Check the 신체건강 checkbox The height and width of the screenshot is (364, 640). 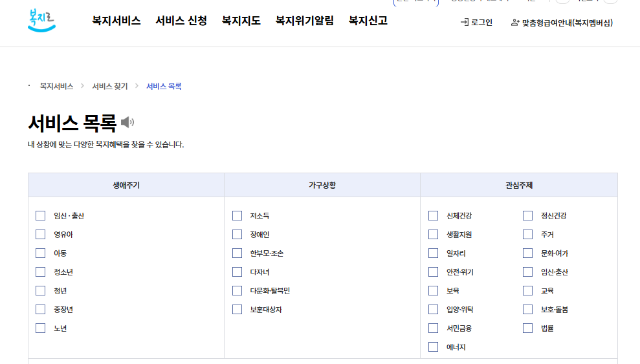pyautogui.click(x=434, y=216)
